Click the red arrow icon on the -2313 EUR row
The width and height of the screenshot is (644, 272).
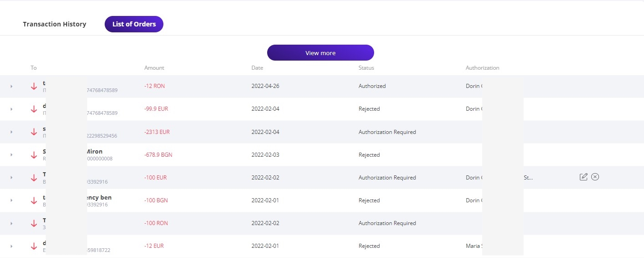[x=34, y=132]
